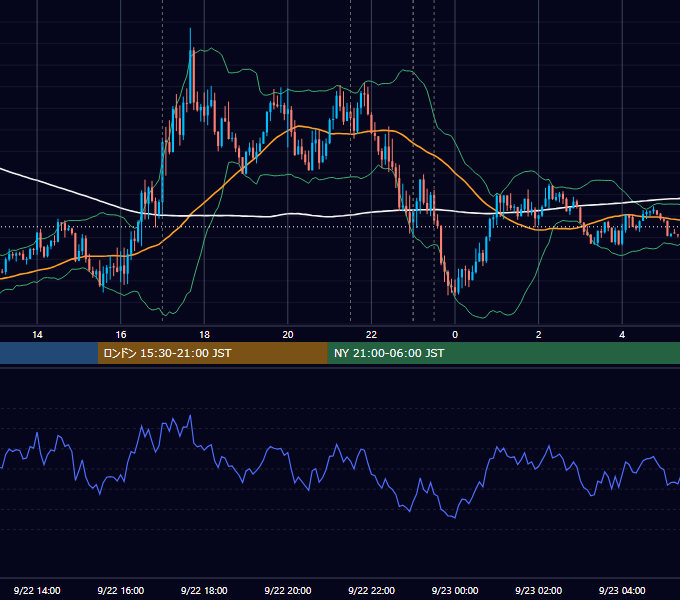Image resolution: width=680 pixels, height=600 pixels.
Task: Click the 20 hour label on upper axis
Action: coord(288,335)
